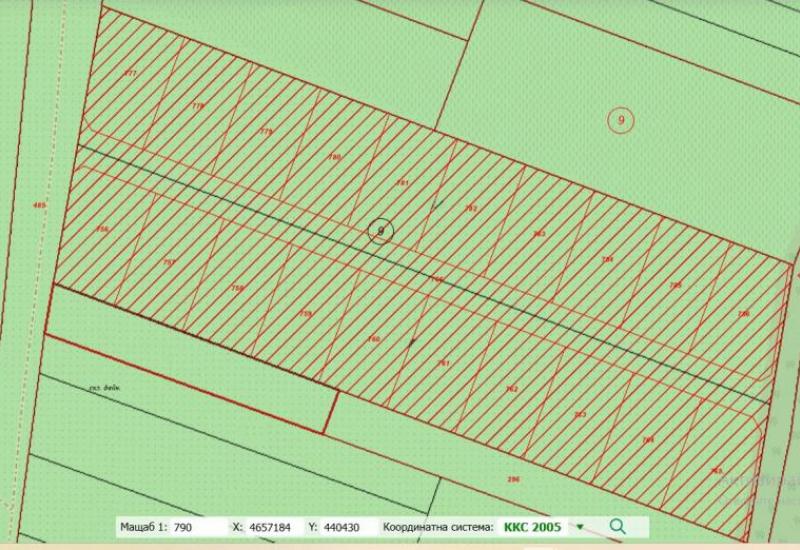Screen dimensions: 800x550
Task: Focus the X coordinate field
Action: pos(269,526)
